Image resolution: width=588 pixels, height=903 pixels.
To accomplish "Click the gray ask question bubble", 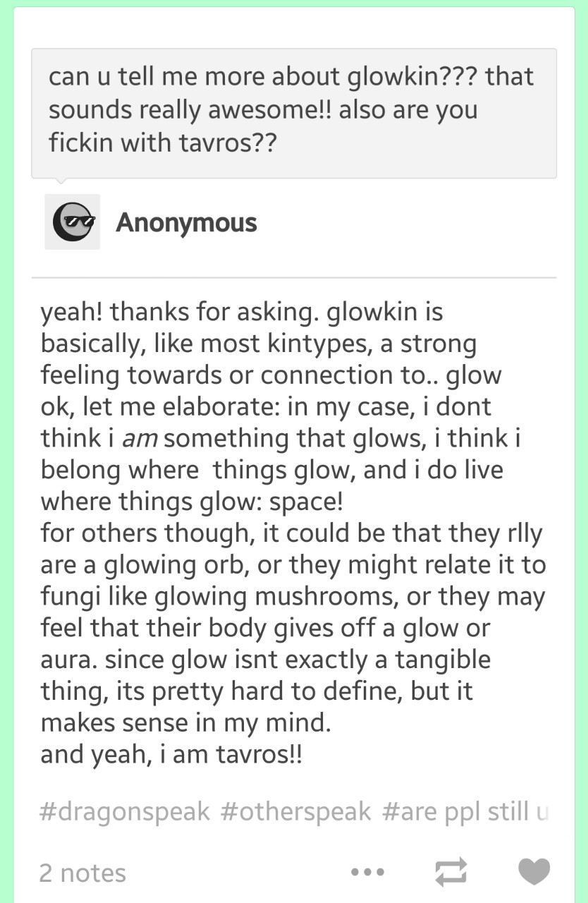I will pyautogui.click(x=294, y=113).
